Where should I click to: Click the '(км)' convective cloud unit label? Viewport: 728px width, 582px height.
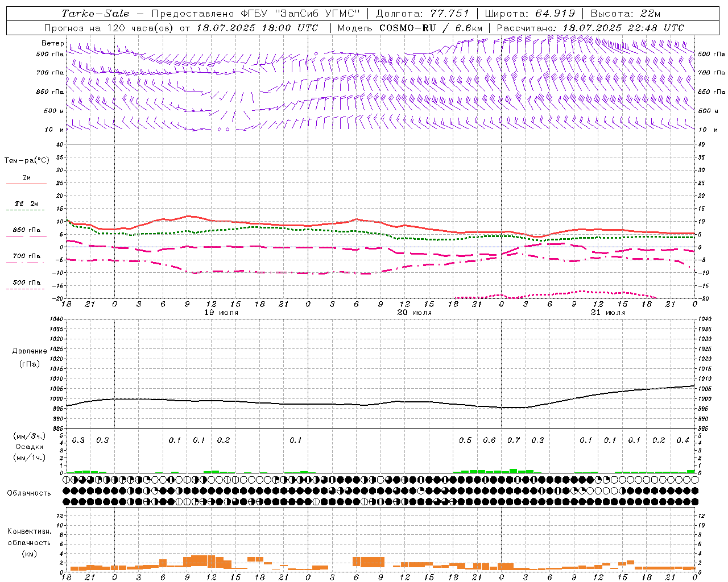(29, 554)
